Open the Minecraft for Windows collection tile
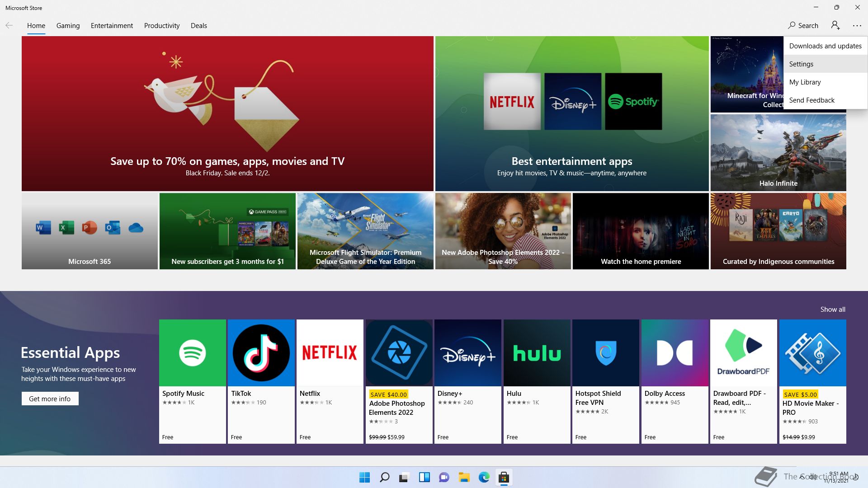868x488 pixels. tap(747, 75)
